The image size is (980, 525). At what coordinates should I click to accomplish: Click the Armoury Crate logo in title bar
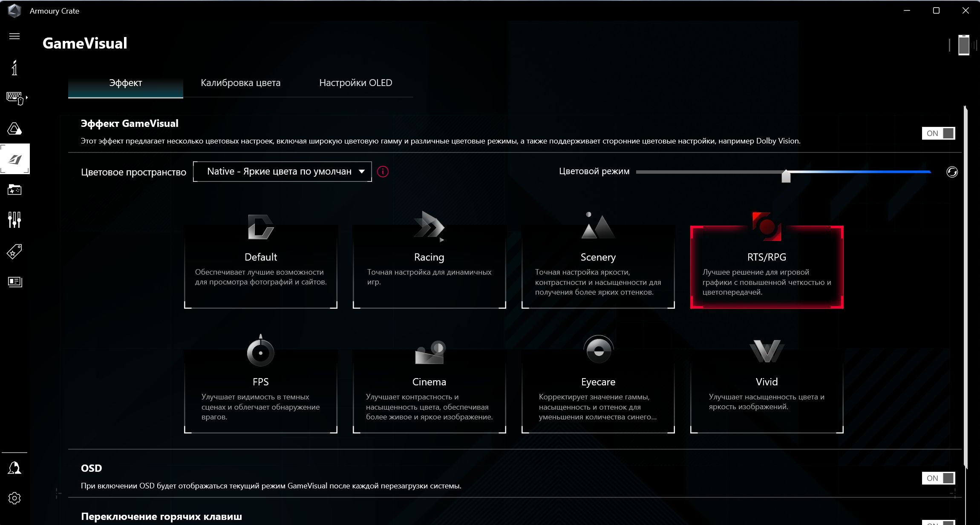[x=14, y=11]
